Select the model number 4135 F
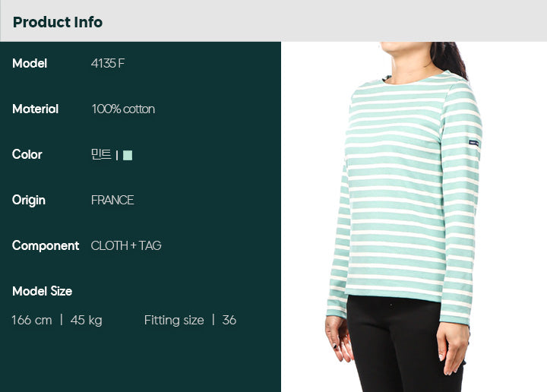547x392 pixels. 108,63
